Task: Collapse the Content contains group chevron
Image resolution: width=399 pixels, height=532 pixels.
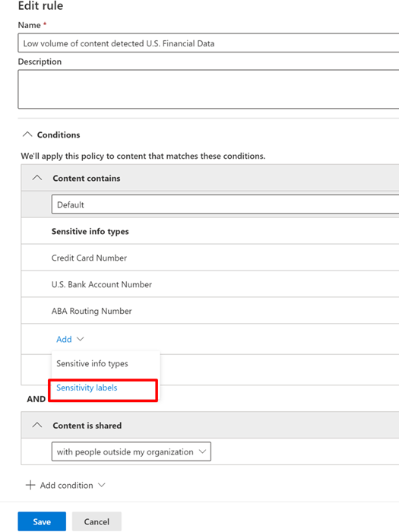Action: coord(37,178)
